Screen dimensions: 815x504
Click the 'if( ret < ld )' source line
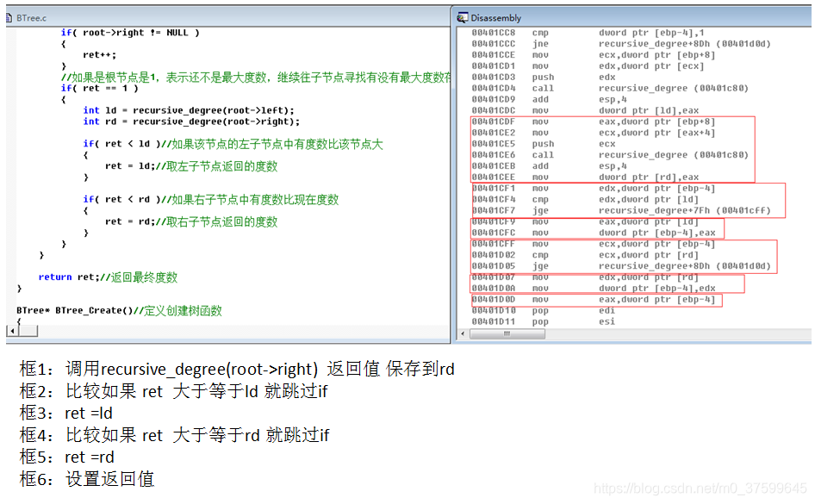click(233, 144)
